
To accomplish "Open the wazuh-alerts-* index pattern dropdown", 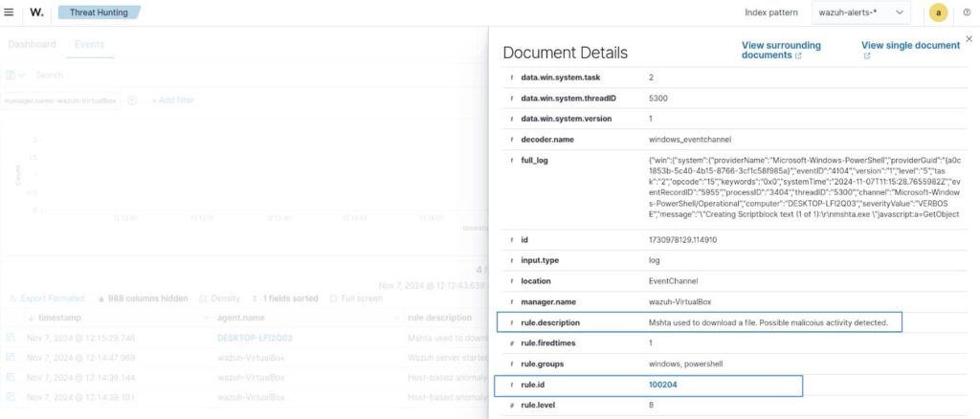I will coord(860,12).
